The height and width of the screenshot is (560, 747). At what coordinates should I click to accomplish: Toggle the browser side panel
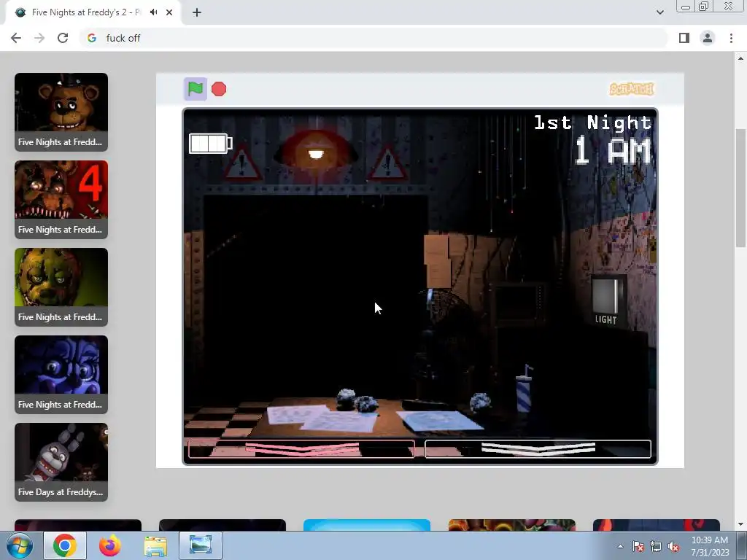[684, 38]
